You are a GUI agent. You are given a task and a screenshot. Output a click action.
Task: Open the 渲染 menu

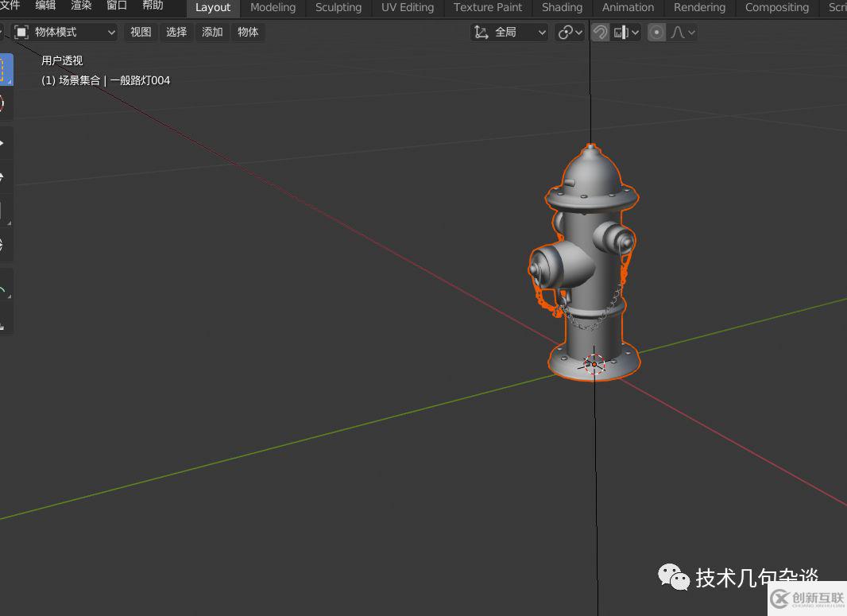pyautogui.click(x=81, y=6)
